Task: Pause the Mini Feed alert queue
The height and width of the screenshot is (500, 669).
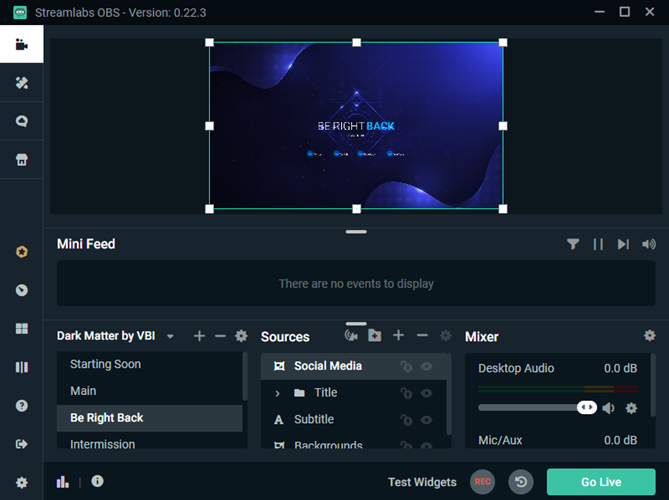Action: [598, 244]
